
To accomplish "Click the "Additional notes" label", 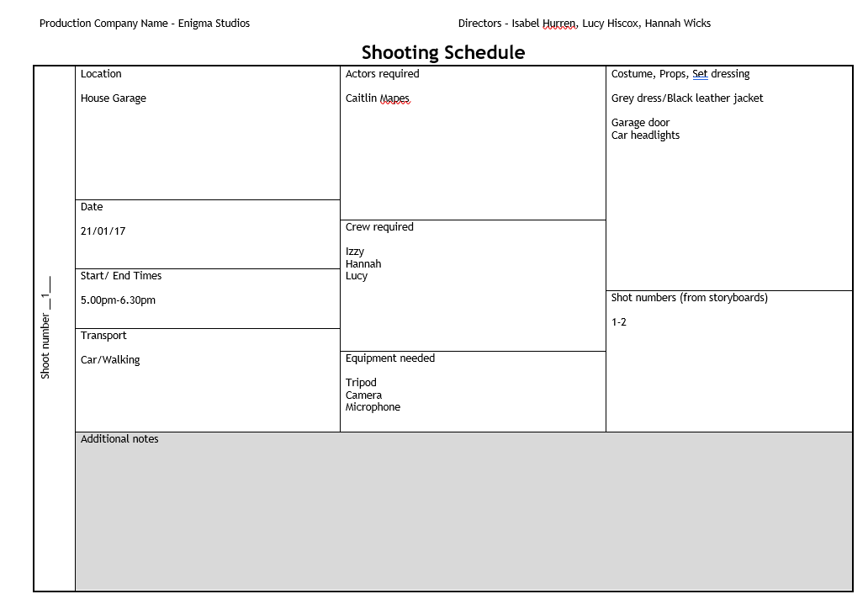I will point(119,439).
